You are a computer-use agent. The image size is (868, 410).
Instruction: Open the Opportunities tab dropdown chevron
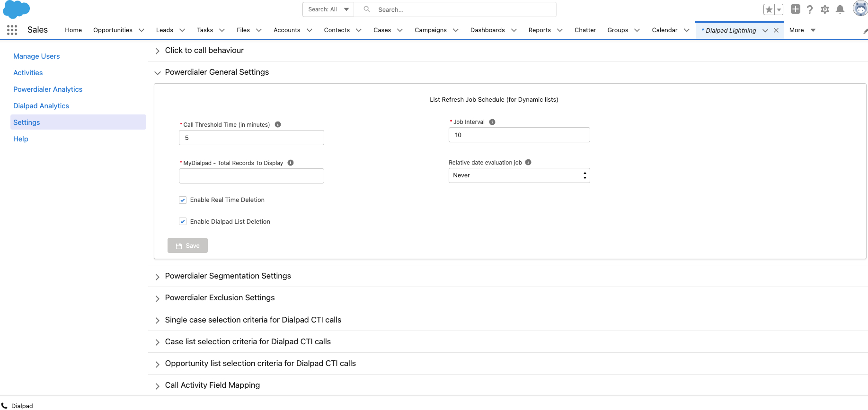pos(142,30)
